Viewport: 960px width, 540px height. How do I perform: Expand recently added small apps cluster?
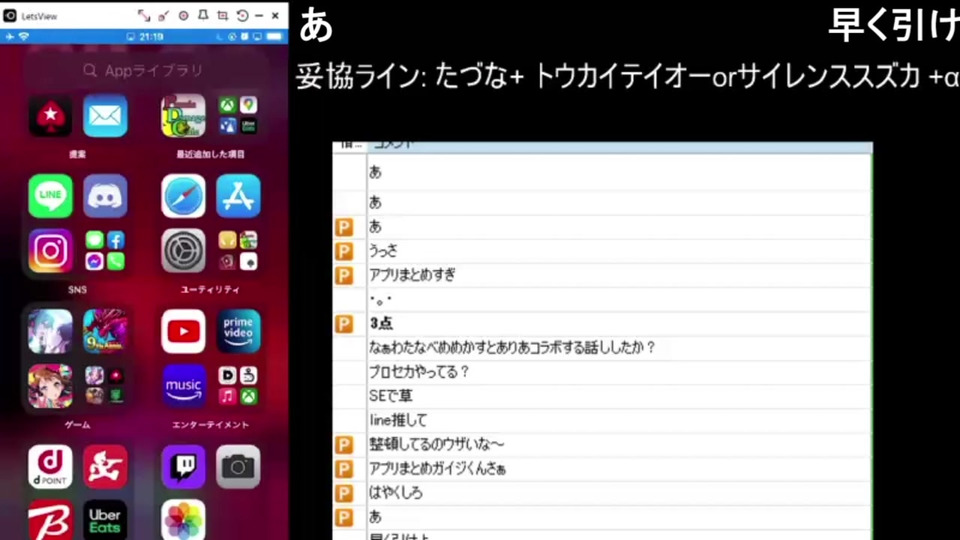click(x=238, y=116)
